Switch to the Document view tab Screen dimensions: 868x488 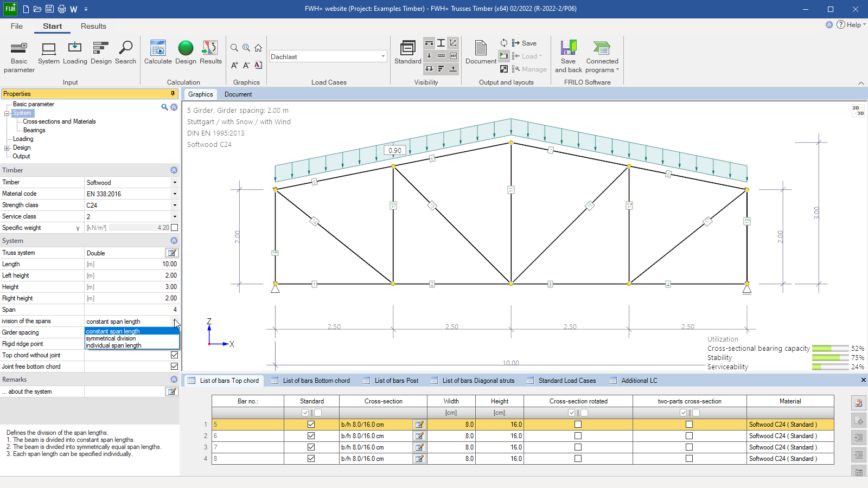[x=238, y=94]
